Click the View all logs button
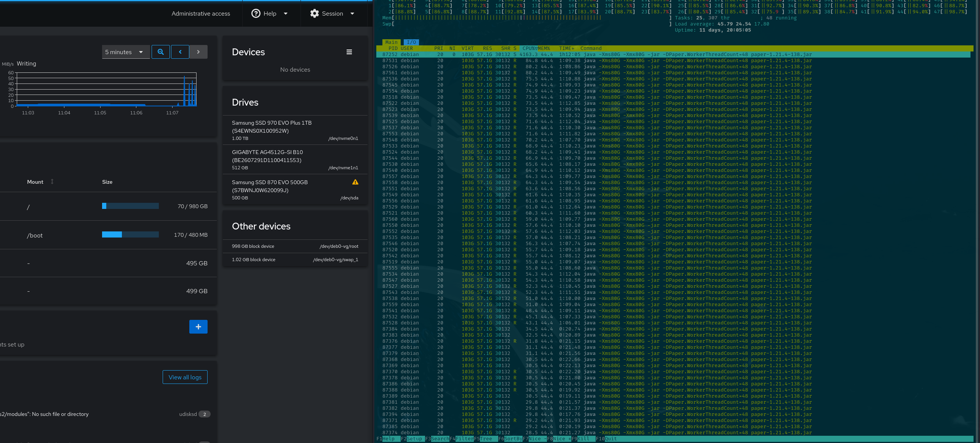The image size is (980, 443). [185, 377]
